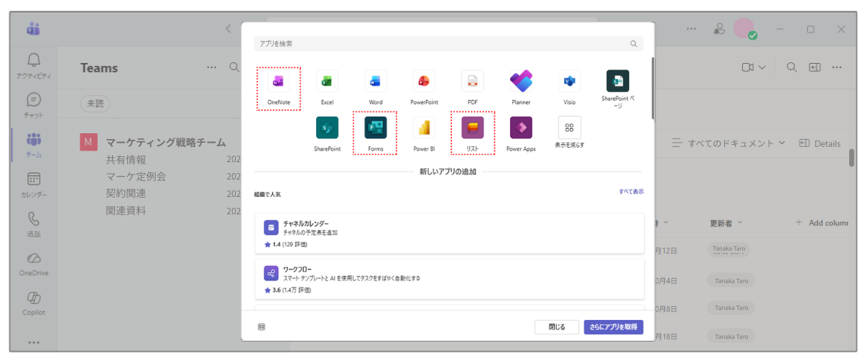This screenshot has height=362, width=868.
Task: Select the PDF app icon
Action: 472,88
